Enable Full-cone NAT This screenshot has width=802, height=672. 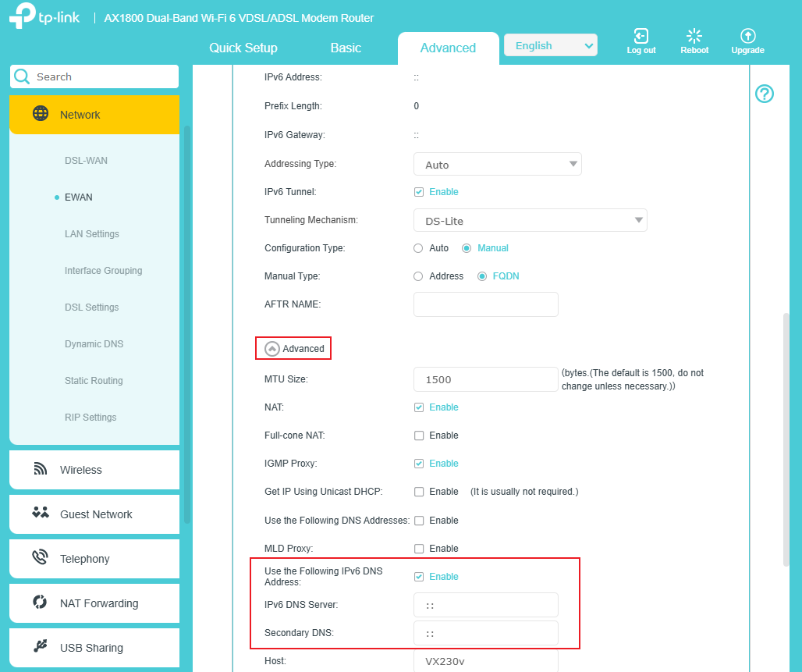(x=419, y=435)
